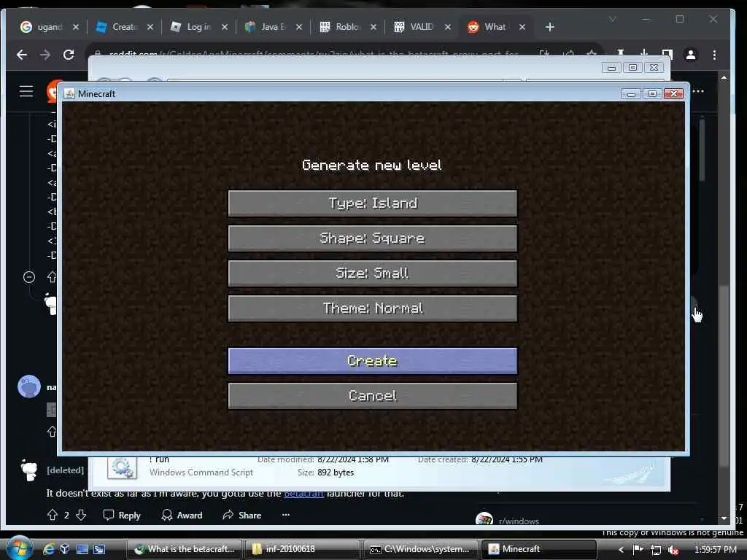Viewport: 747px width, 560px height.
Task: Switch to inf-20100618 folder taskbar item
Action: click(x=301, y=549)
